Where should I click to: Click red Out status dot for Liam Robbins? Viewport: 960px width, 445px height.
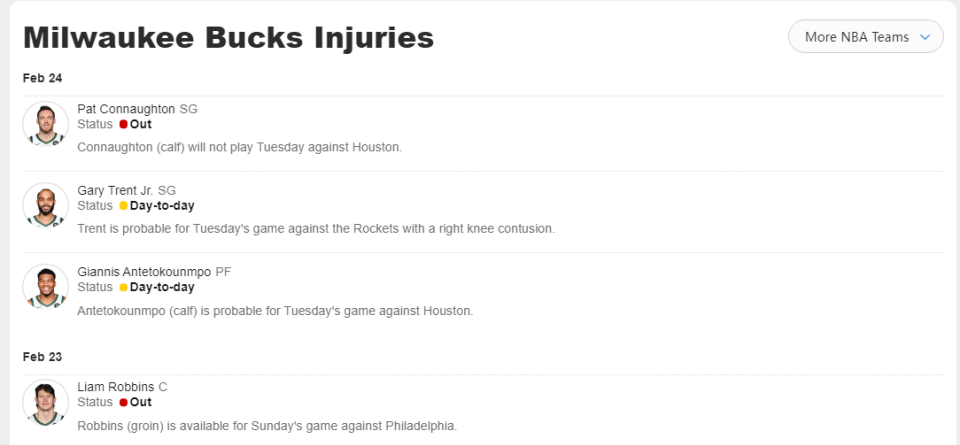[x=123, y=402]
